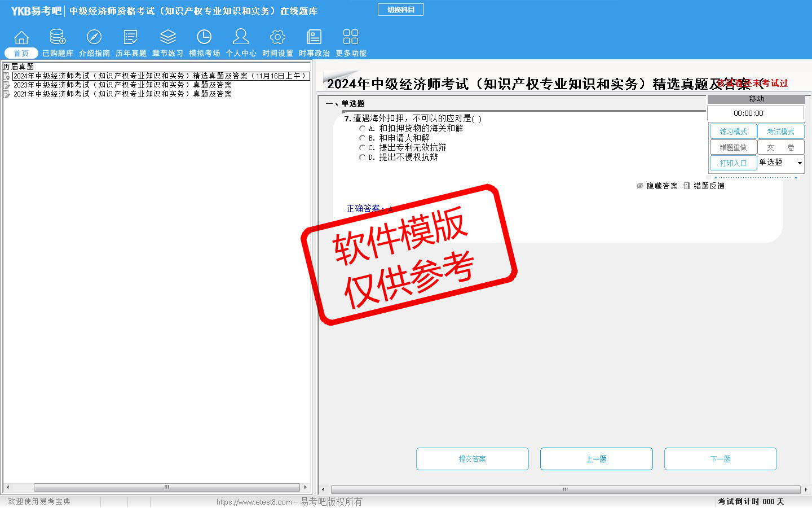Toggle 隐藏答案 to hide the answer

point(657,186)
